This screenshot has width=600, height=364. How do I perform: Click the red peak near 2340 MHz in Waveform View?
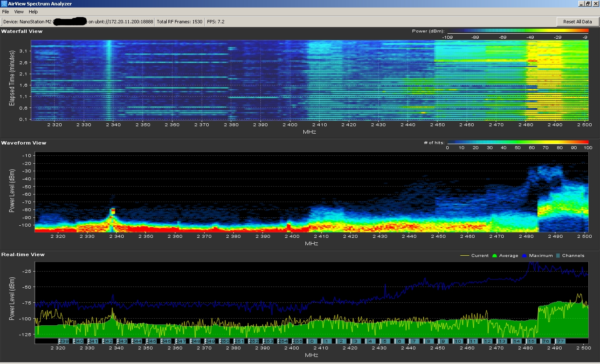pyautogui.click(x=112, y=211)
